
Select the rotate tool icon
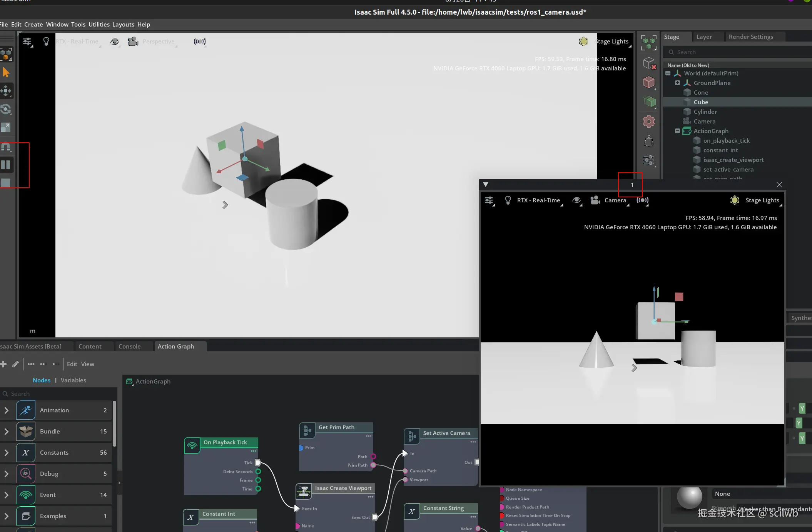(6, 109)
